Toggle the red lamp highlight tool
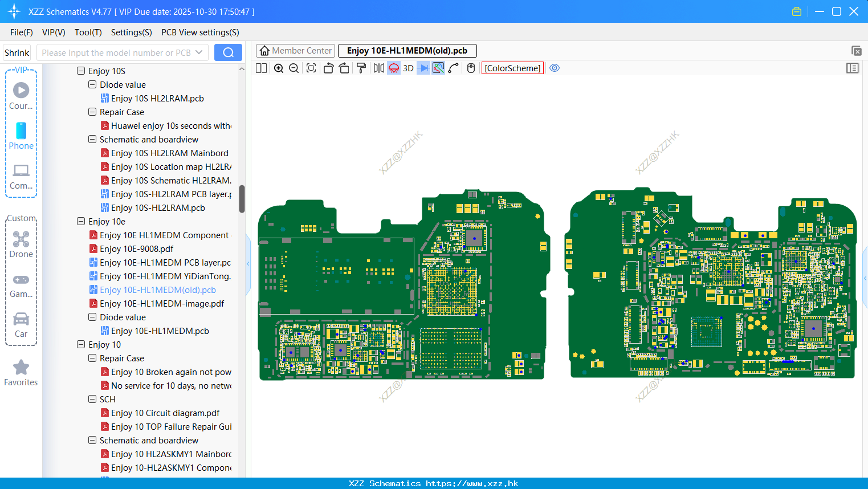Viewport: 868px width, 489px height. click(x=394, y=68)
